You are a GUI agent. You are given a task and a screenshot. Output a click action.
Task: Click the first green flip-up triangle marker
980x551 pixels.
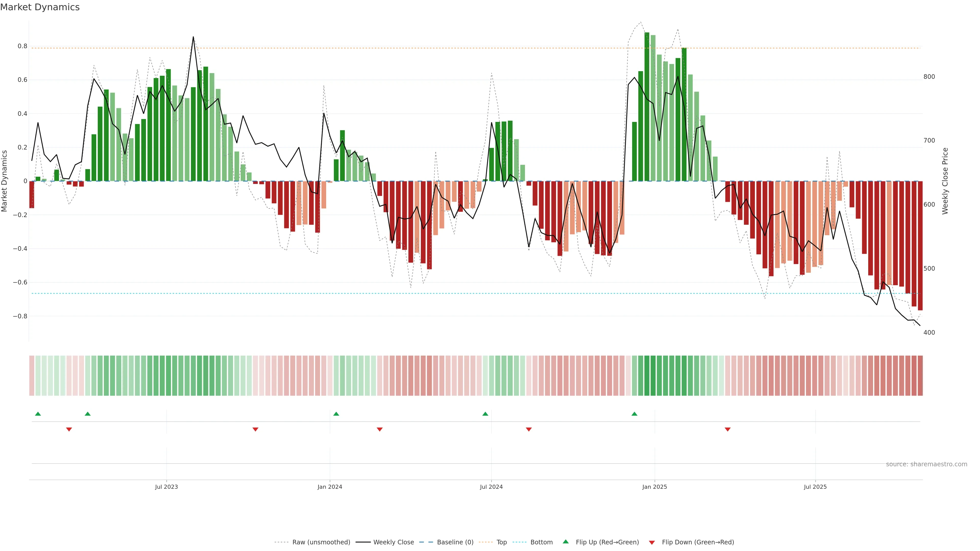[38, 414]
